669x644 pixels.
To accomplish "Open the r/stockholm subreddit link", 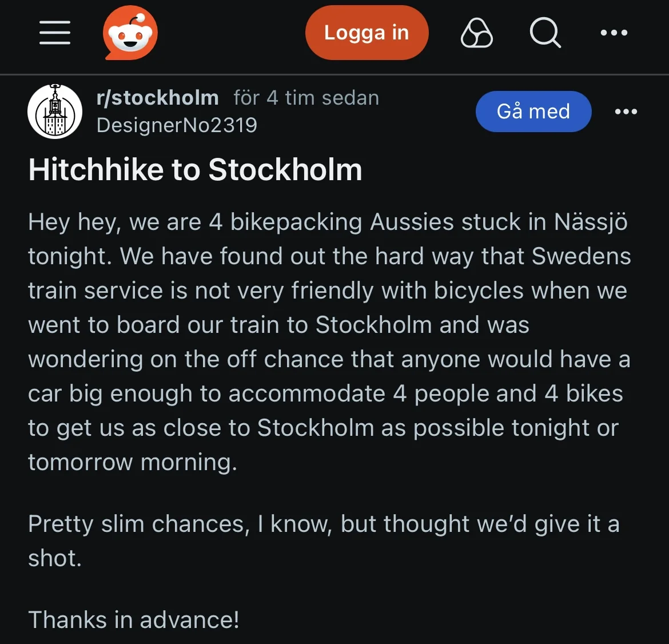I will click(x=158, y=98).
